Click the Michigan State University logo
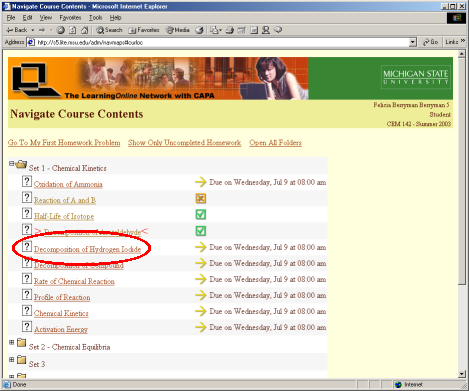469x391 pixels. pyautogui.click(x=416, y=77)
